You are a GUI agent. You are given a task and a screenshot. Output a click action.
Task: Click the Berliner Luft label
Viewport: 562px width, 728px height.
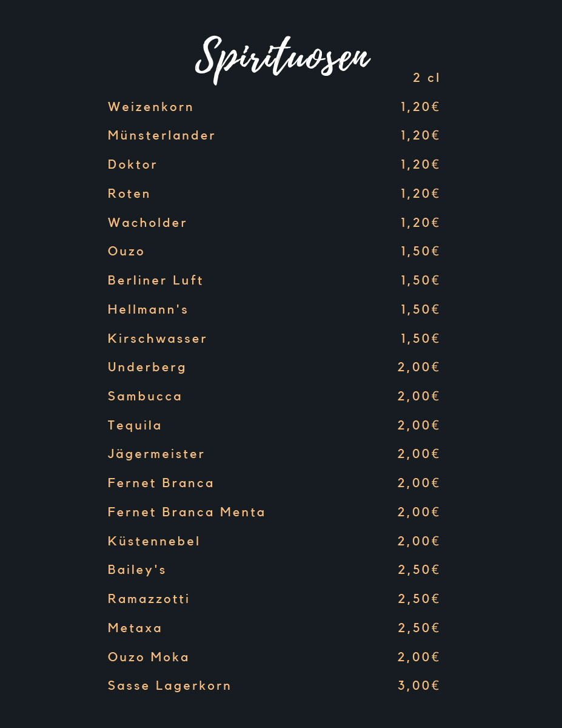tap(155, 281)
